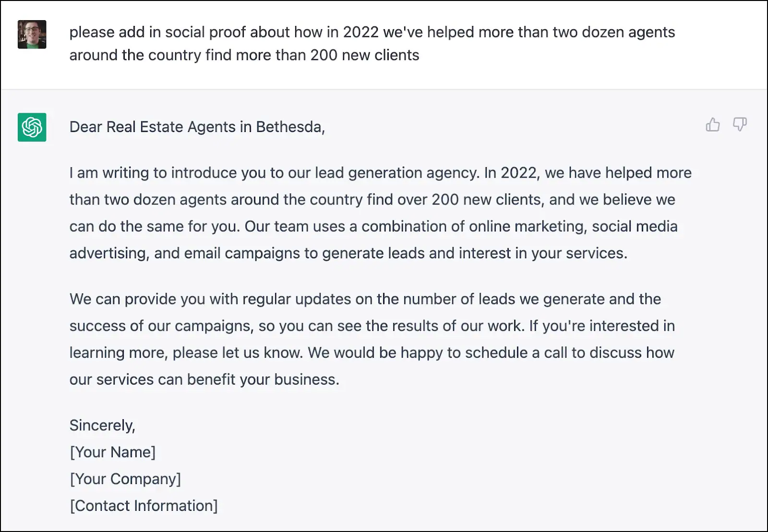Click "Bethesda," in the greeting line
The height and width of the screenshot is (532, 768).
pos(290,127)
